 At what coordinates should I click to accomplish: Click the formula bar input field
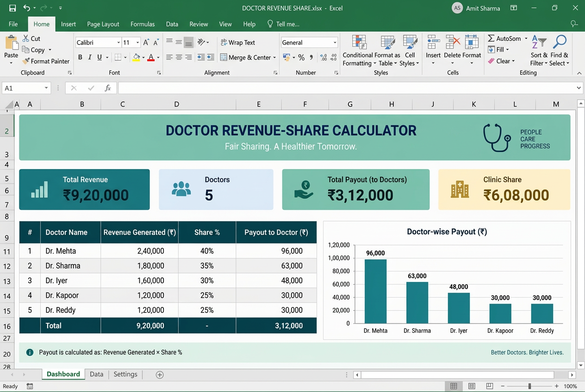point(347,88)
